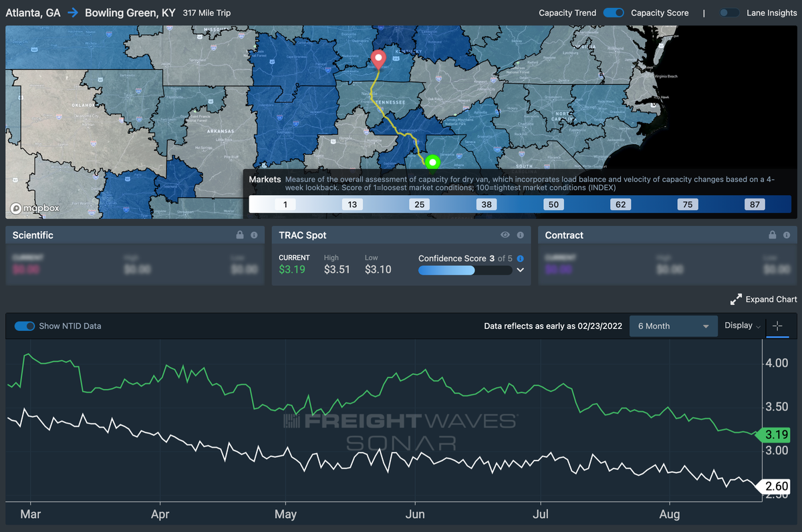The height and width of the screenshot is (532, 802).
Task: Switch the Capacity Trend / Capacity Score toggle
Action: click(x=614, y=13)
